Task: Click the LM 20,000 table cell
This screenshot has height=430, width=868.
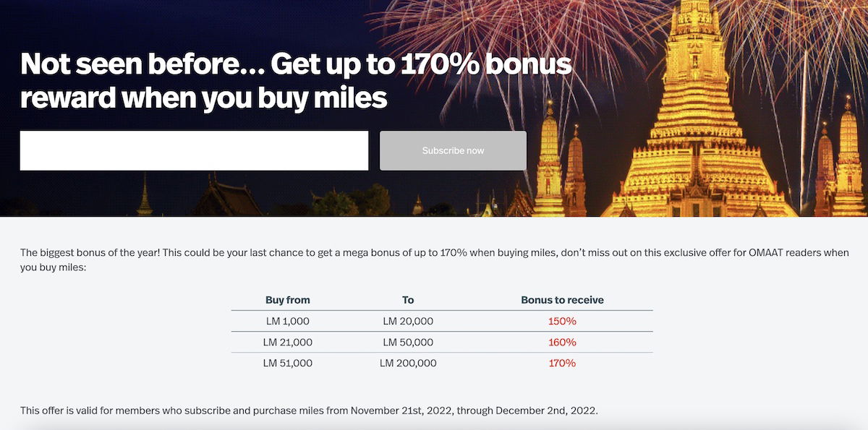Action: pos(408,321)
